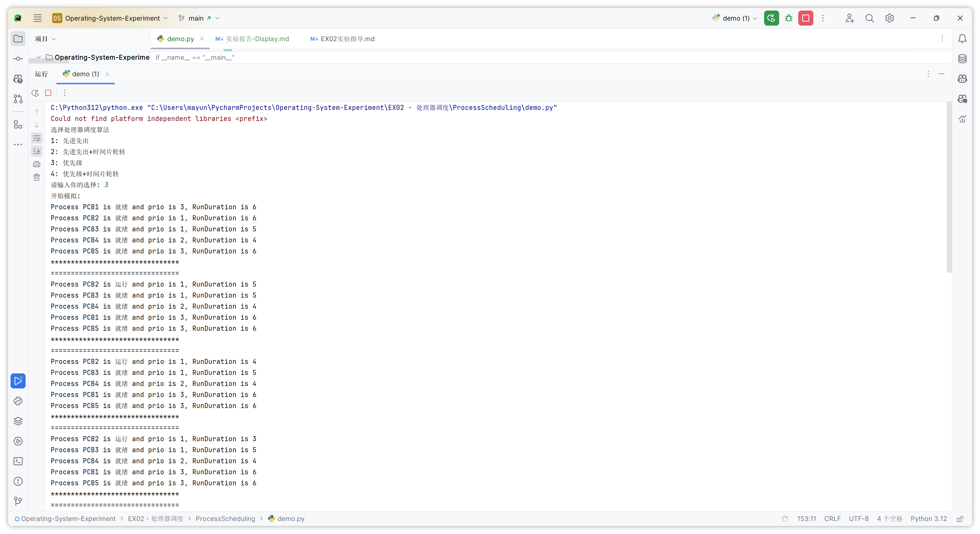Viewport: 980px width, 534px height.
Task: Clear console with trash icon
Action: [x=36, y=177]
